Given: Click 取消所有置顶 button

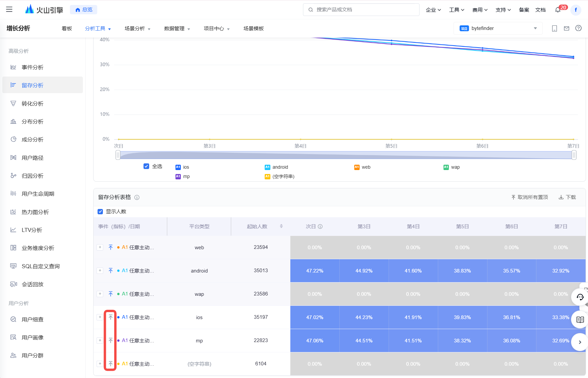Looking at the screenshot, I should click(529, 197).
